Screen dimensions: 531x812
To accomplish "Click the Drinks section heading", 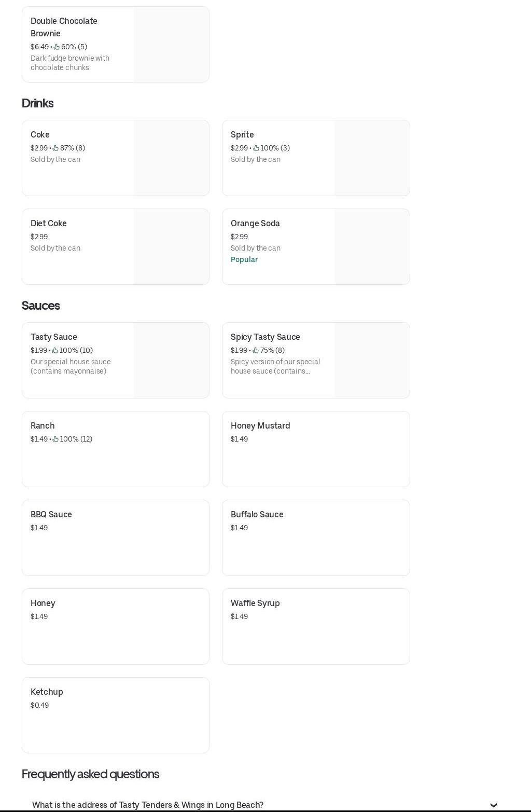I will click(x=38, y=103).
